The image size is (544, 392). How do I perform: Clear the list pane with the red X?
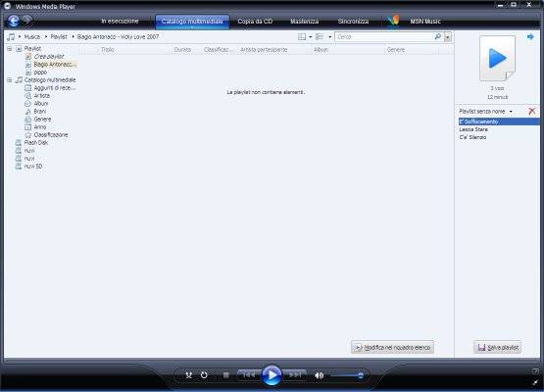pos(531,111)
